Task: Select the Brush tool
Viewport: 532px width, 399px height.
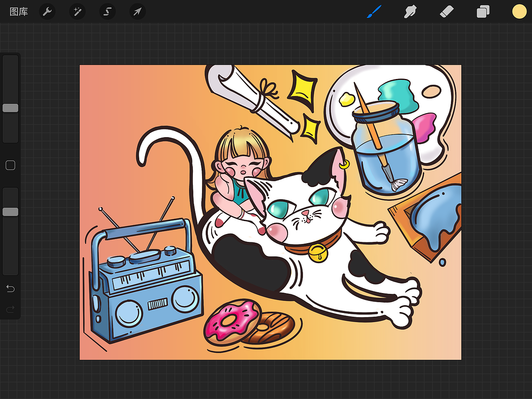Action: pyautogui.click(x=374, y=12)
